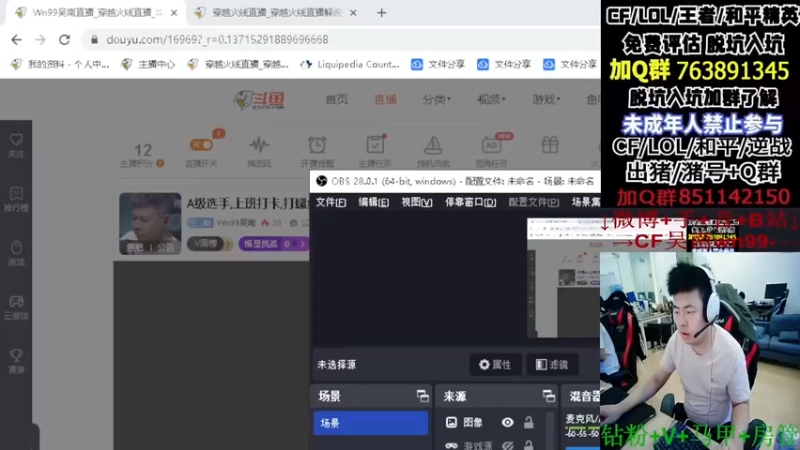Undock the 场景 panel via its float icon
The image size is (800, 450).
(x=422, y=396)
